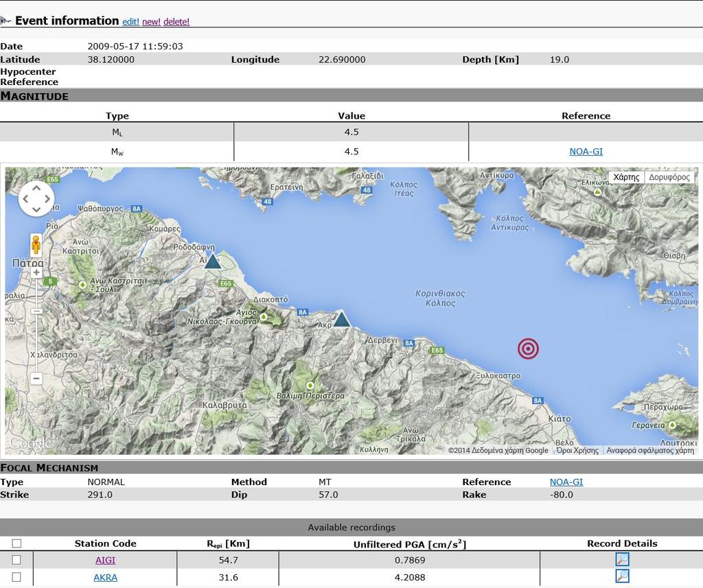Click Αναφορά σφάλματος χάρτη link

(x=650, y=450)
